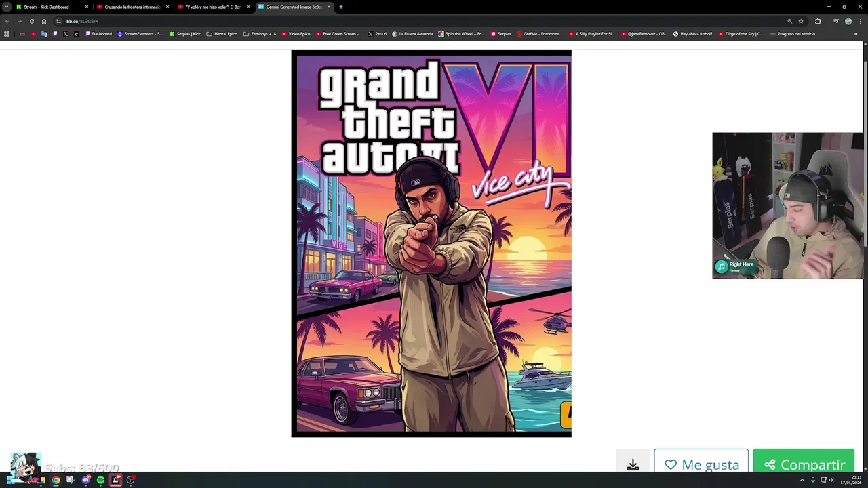Open the zoom magnifier icon in address bar
The image size is (868, 488).
pyautogui.click(x=789, y=21)
